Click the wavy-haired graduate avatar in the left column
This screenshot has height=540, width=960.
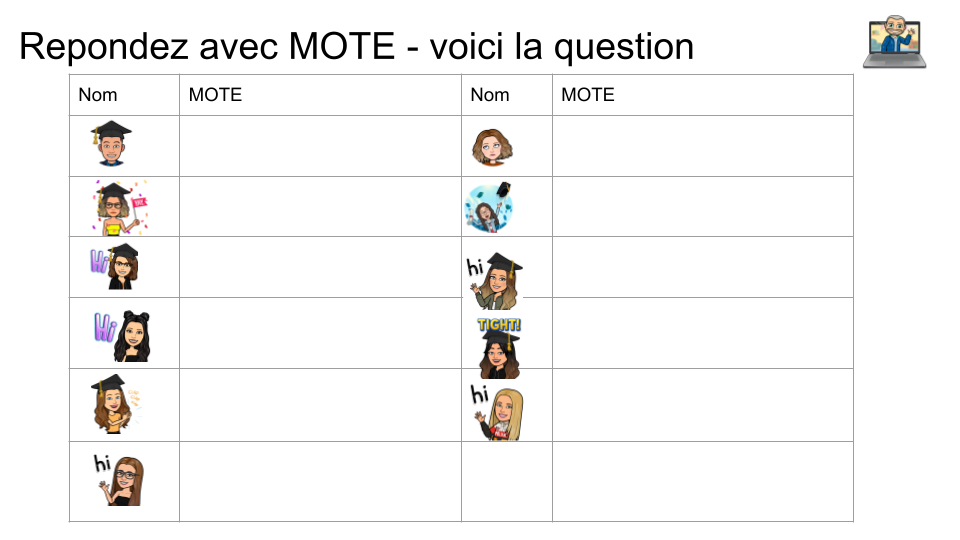(115, 403)
